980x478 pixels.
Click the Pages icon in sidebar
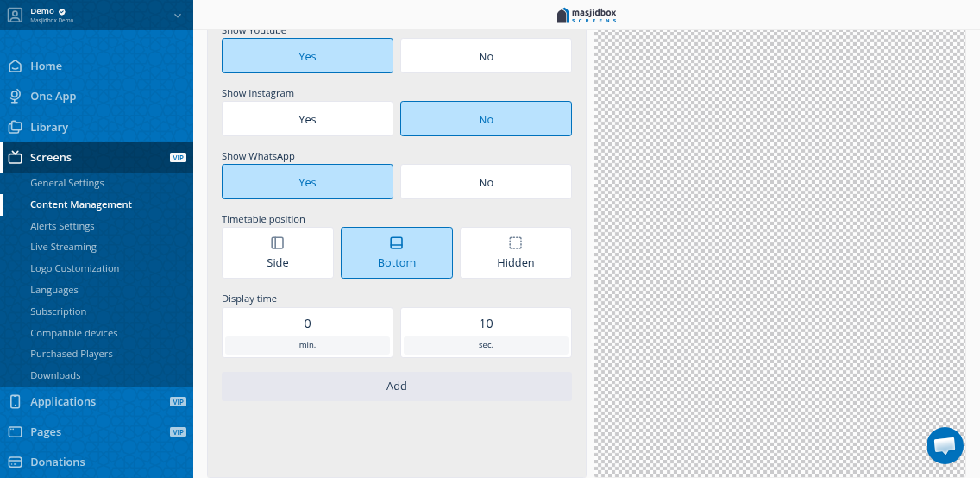point(15,431)
